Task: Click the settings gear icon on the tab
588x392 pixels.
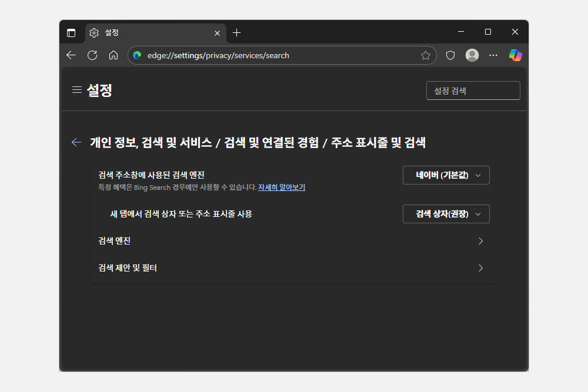Action: point(94,33)
